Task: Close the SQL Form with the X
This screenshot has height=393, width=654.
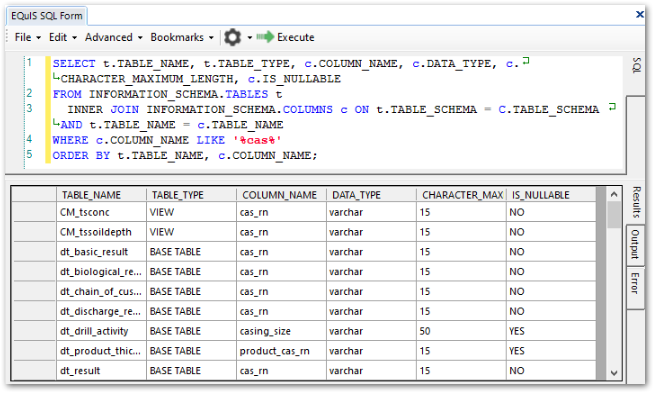Action: tap(639, 15)
